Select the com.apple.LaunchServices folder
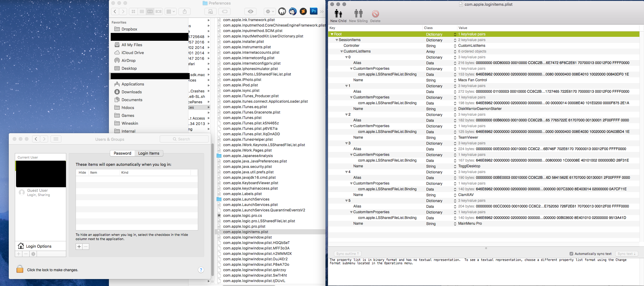 click(246, 199)
